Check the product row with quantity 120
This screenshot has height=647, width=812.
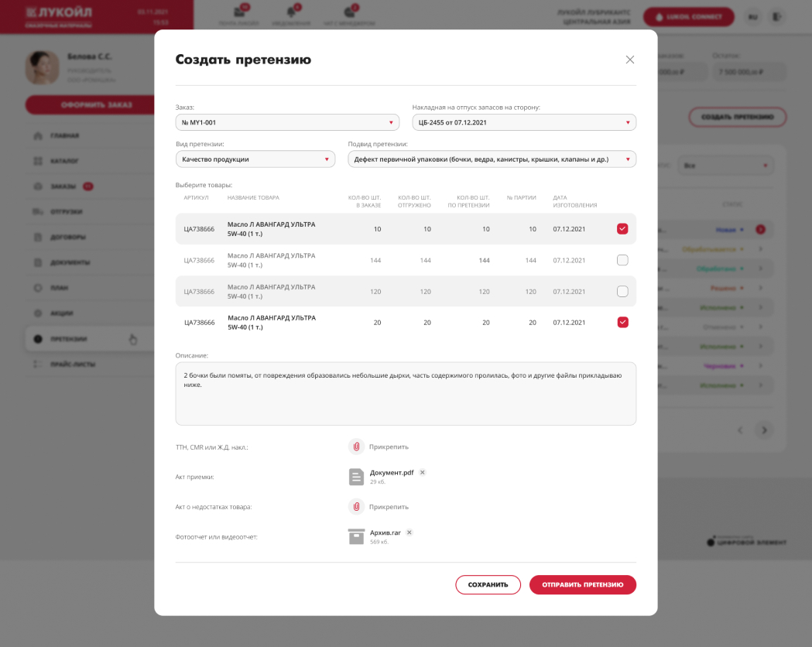point(622,292)
